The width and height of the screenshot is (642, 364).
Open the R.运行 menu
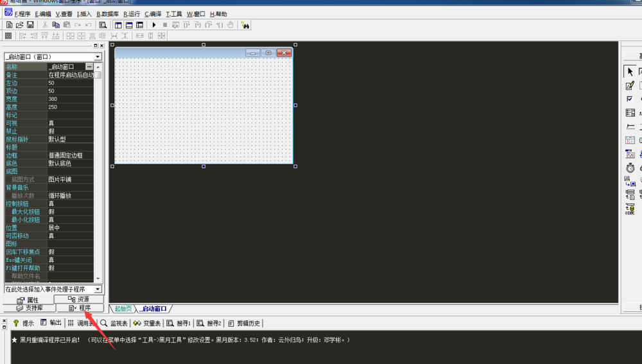(132, 14)
